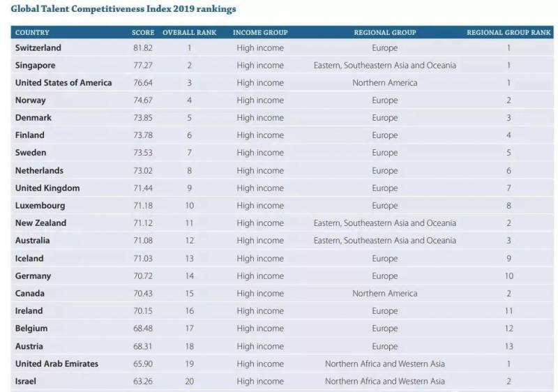558x392 pixels.
Task: Click the SCORE column header
Action: coord(143,33)
